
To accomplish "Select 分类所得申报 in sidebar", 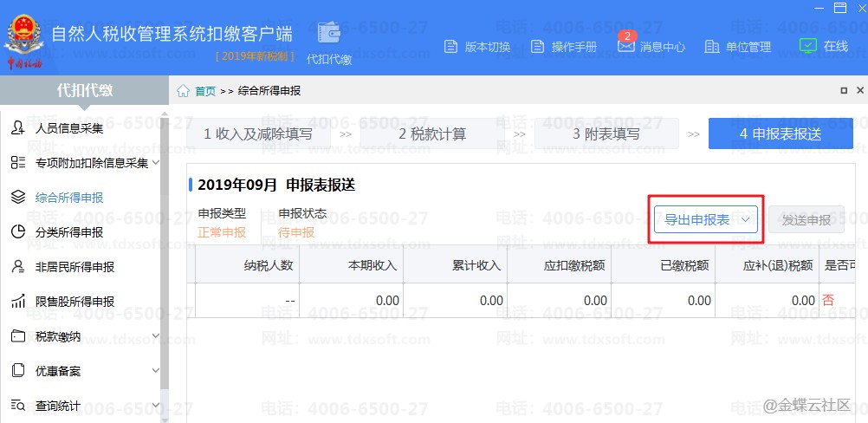I will (68, 232).
